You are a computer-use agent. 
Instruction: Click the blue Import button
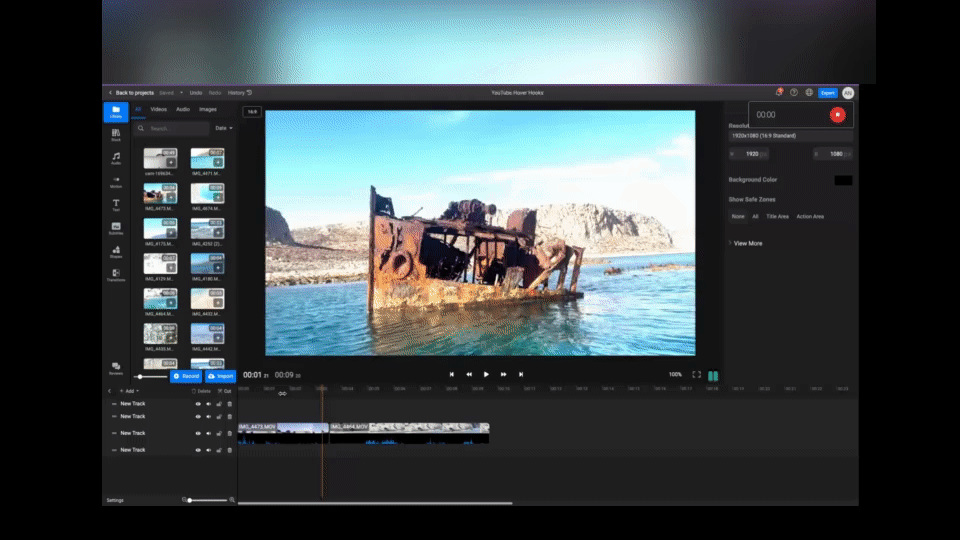pyautogui.click(x=220, y=376)
